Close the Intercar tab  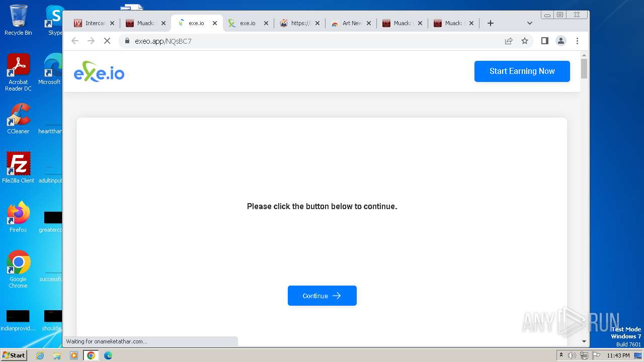(x=112, y=23)
